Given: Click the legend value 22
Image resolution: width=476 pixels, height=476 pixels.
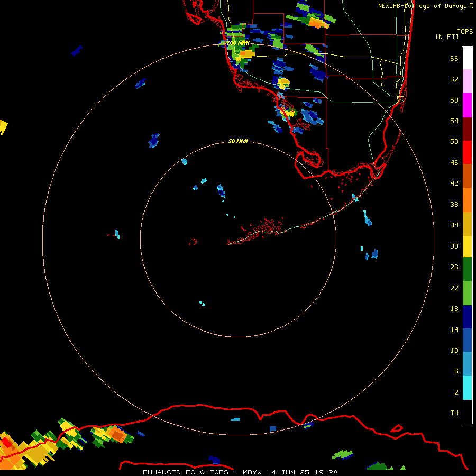Looking at the screenshot, I should click(454, 288).
